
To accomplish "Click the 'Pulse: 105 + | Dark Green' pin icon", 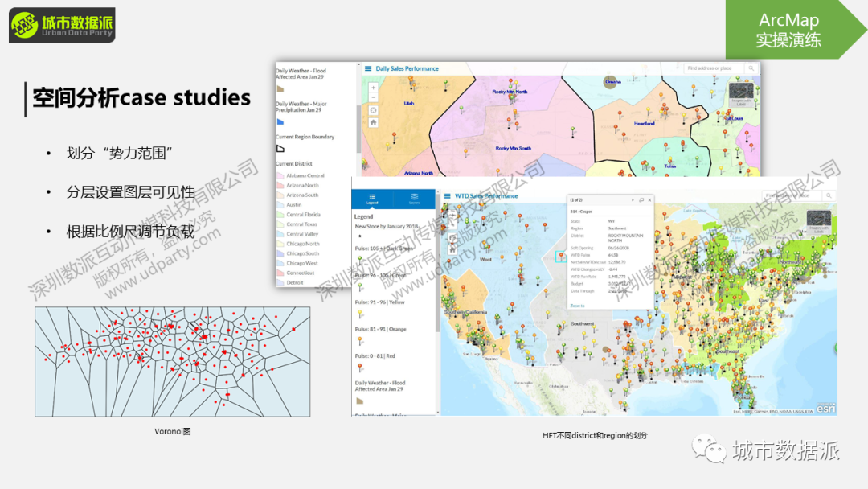I will 360,260.
